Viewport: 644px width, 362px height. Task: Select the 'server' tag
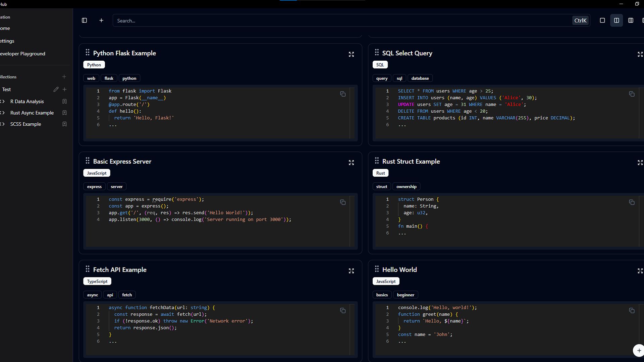pos(117,187)
